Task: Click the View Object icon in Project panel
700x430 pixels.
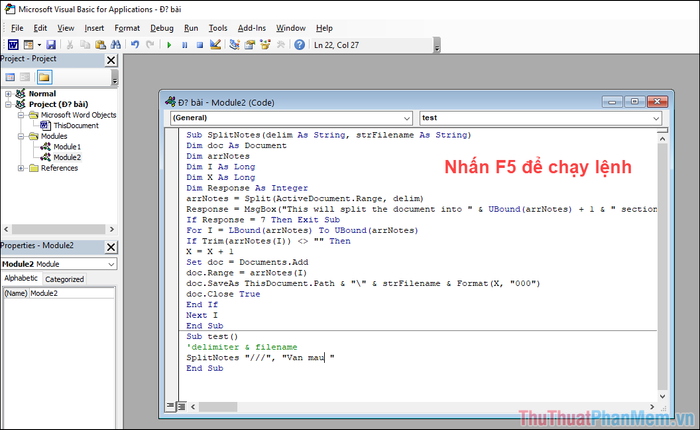Action: point(25,77)
